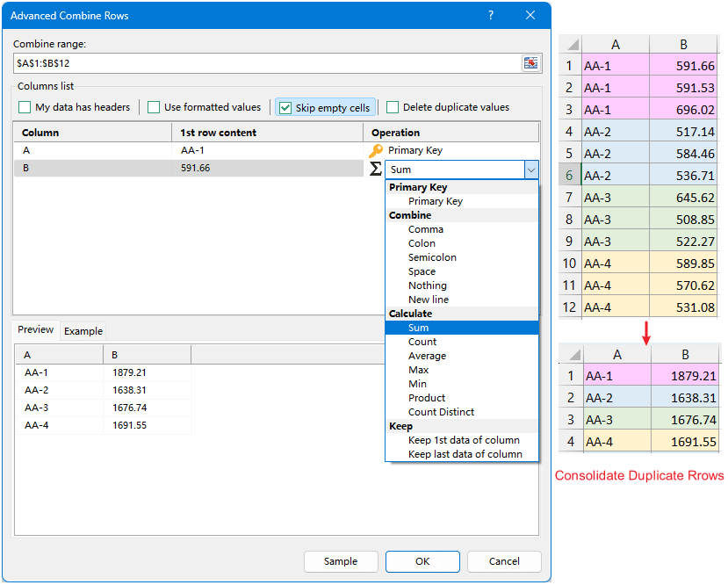Click the OK button
This screenshot has width=728, height=585.
[x=422, y=561]
